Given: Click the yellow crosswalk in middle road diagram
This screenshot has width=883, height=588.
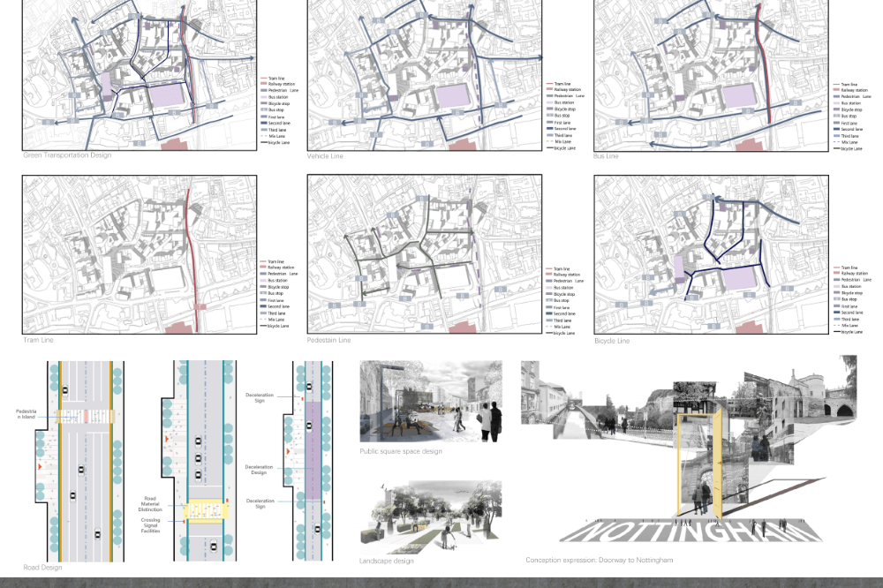Looking at the screenshot, I should point(204,510).
